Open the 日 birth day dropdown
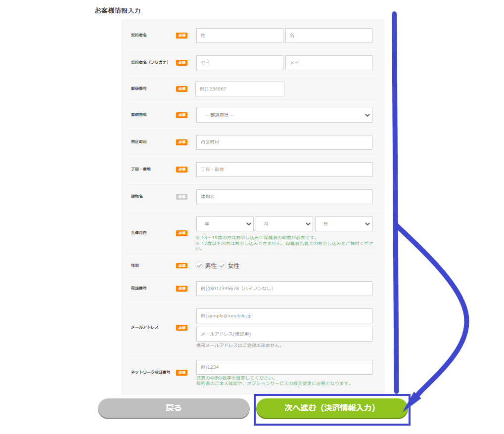 344,224
